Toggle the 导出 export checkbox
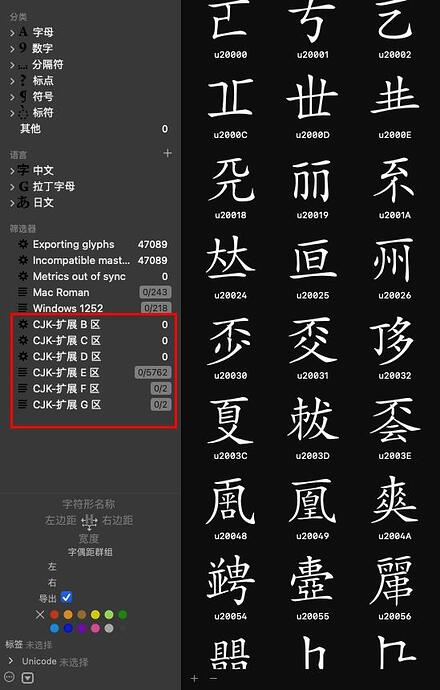Viewport: 440px width, 690px height. click(66, 598)
